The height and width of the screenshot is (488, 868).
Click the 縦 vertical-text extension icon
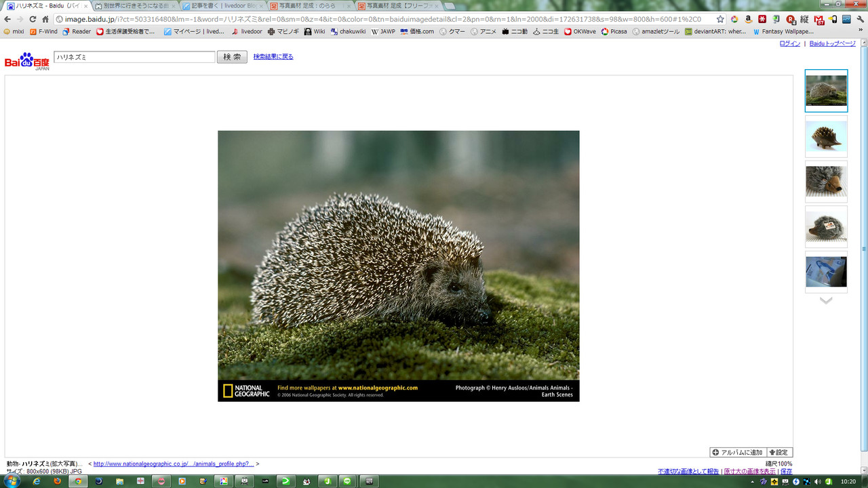pos(805,19)
